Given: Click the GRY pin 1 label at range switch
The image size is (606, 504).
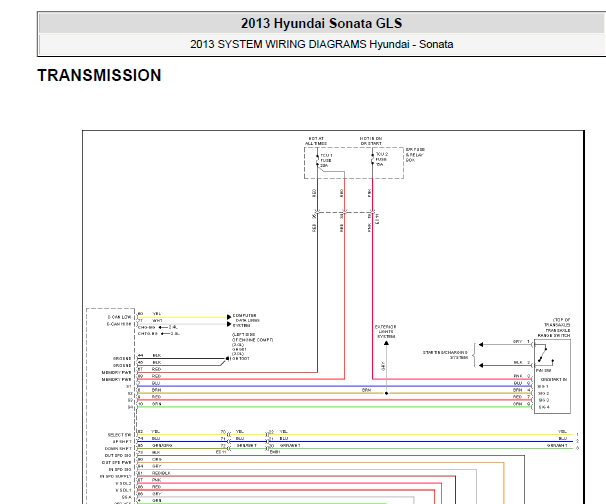Looking at the screenshot, I should click(521, 342).
